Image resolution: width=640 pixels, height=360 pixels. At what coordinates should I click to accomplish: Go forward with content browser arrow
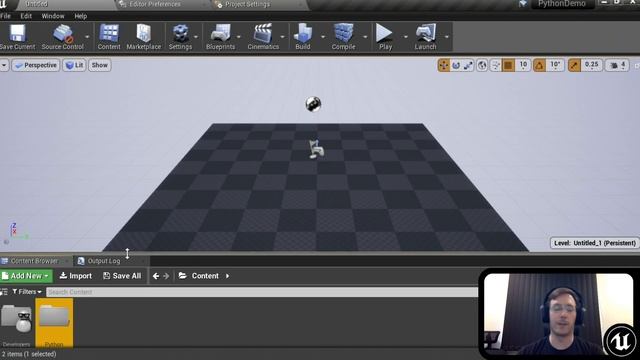point(166,276)
